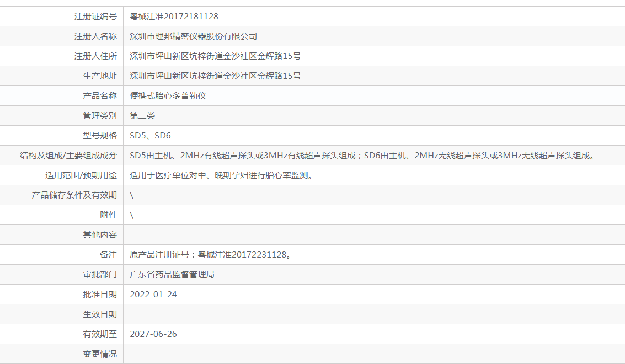The height and width of the screenshot is (364, 625).
Task: Click the 生产地址 address value
Action: 215,76
